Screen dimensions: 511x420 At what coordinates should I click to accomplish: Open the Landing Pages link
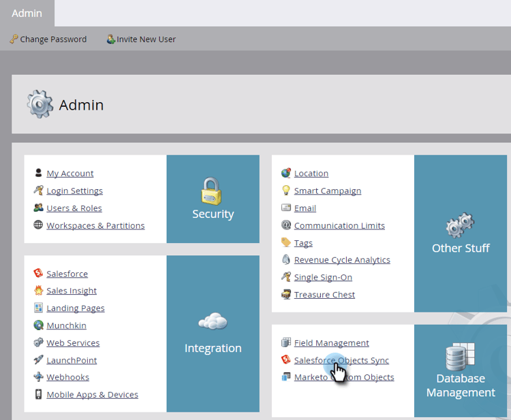tap(76, 308)
